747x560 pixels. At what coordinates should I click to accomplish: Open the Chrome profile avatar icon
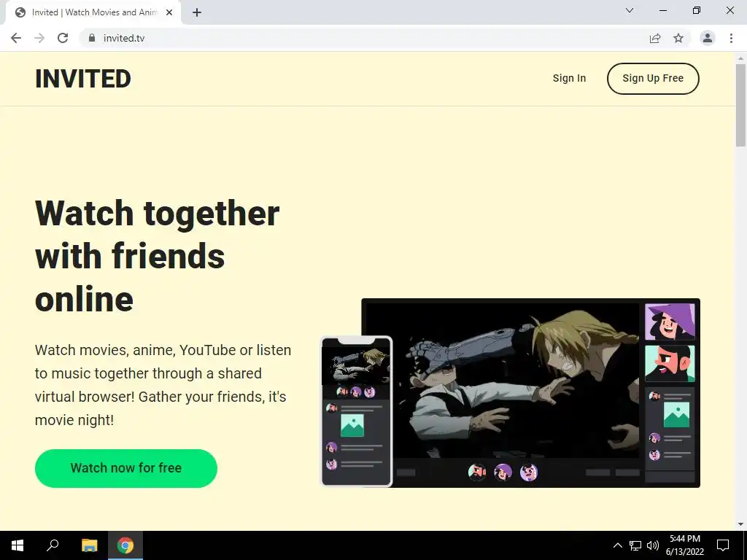[708, 38]
